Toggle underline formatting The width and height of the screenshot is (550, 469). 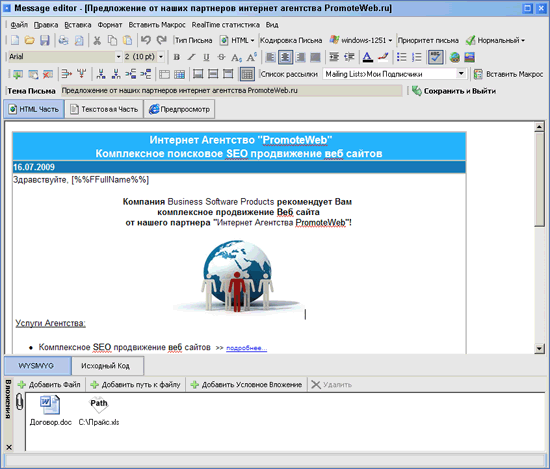(206, 57)
